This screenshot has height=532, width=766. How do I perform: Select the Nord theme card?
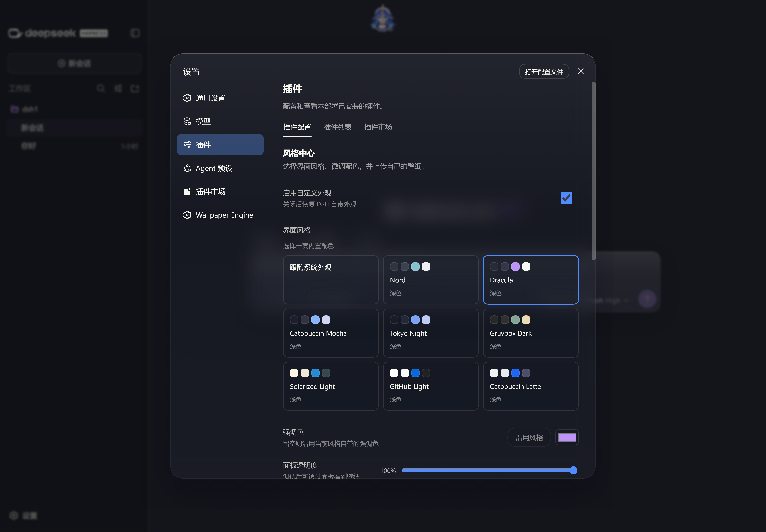[431, 280]
